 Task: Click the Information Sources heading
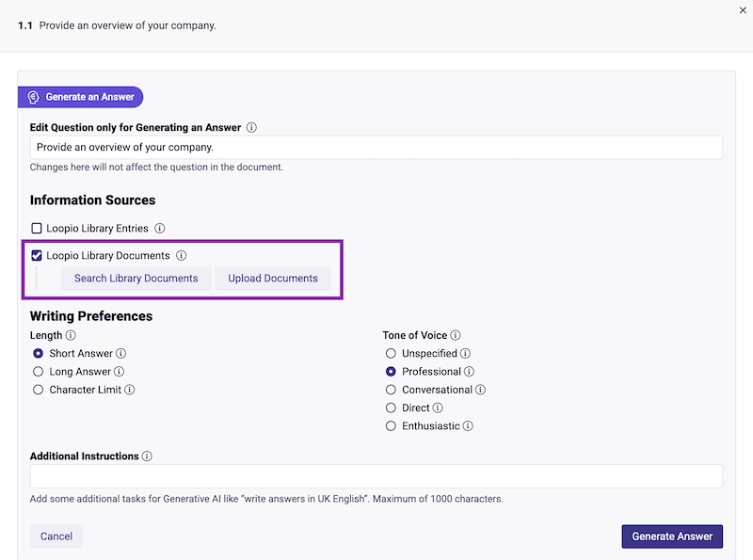92,200
